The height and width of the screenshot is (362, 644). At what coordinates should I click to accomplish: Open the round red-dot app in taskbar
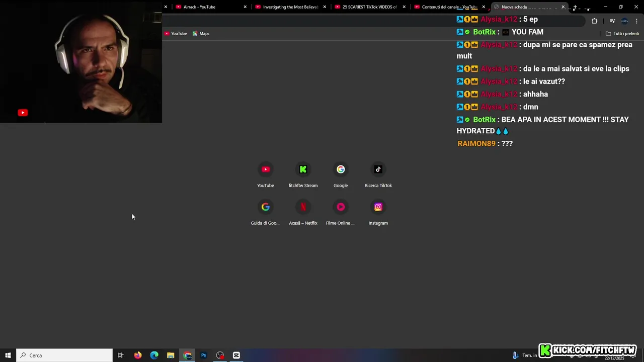[x=220, y=355]
